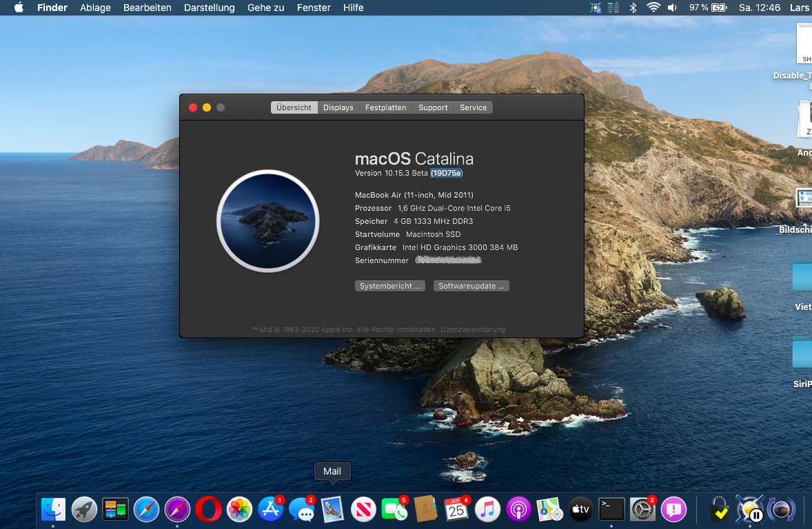Open the Maps app in Dock
The image size is (812, 529).
(549, 510)
